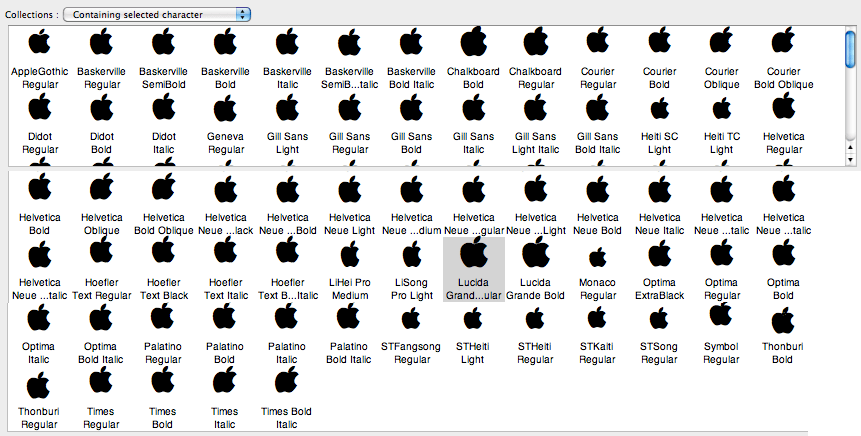
Task: Choose the Hoefler Text Black glyph
Action: click(x=164, y=251)
